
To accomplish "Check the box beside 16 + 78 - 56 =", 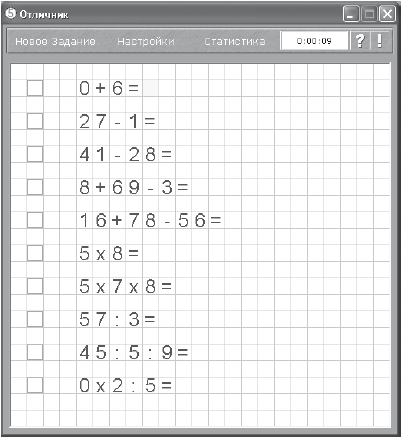I will pos(35,220).
